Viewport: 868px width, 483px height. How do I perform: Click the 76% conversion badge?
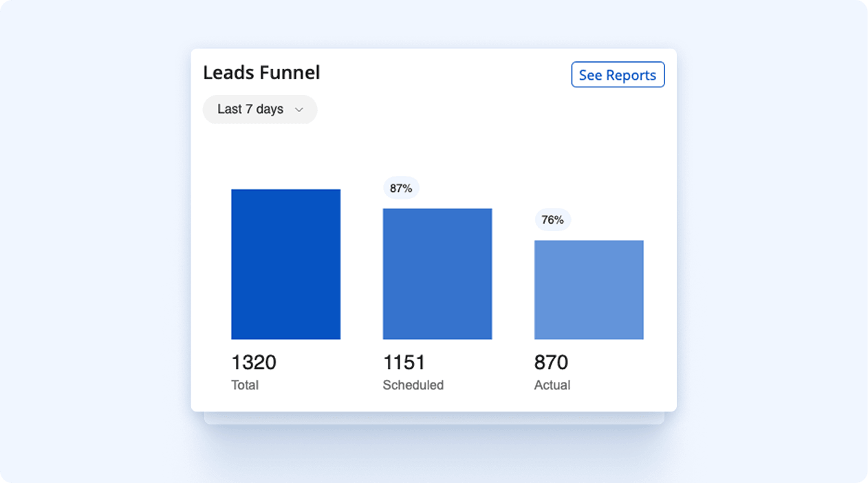click(552, 220)
